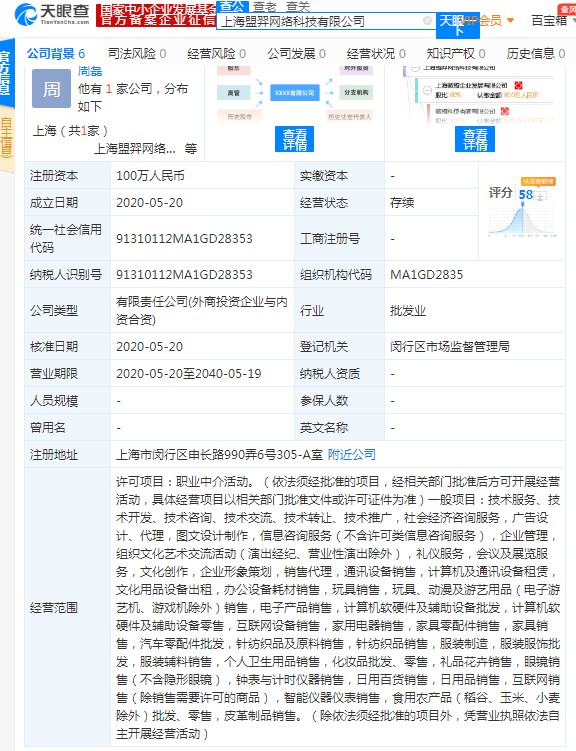
Task: Click the business term 2020-05-20至2040-05-19
Action: [189, 374]
